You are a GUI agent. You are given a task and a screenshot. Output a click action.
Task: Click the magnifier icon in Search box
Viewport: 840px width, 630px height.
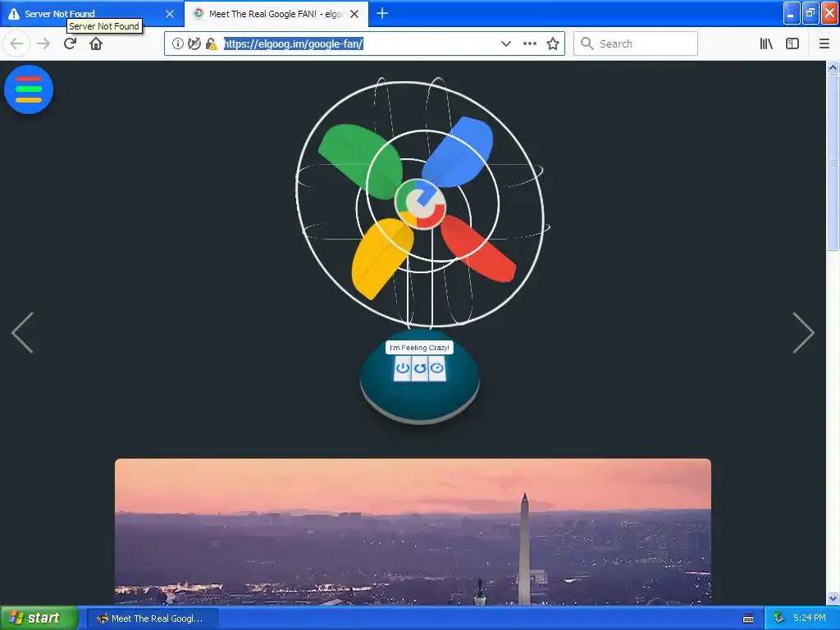587,43
